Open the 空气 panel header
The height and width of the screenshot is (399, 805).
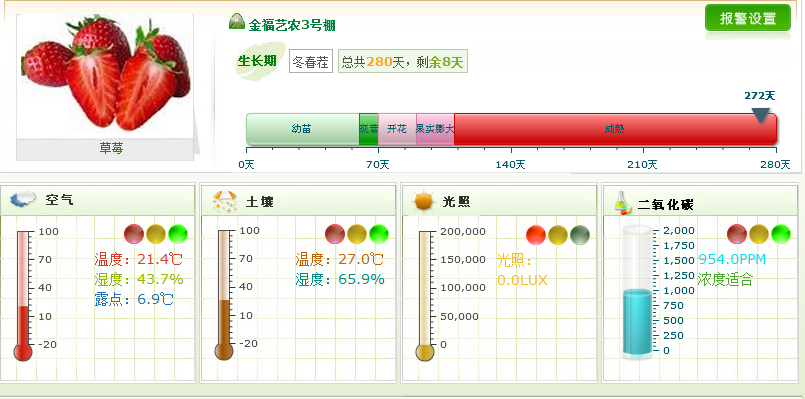pos(98,200)
